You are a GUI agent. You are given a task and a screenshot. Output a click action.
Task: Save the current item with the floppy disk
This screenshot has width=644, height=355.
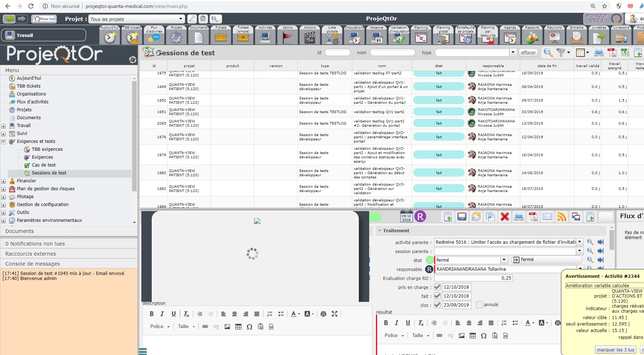click(x=462, y=217)
